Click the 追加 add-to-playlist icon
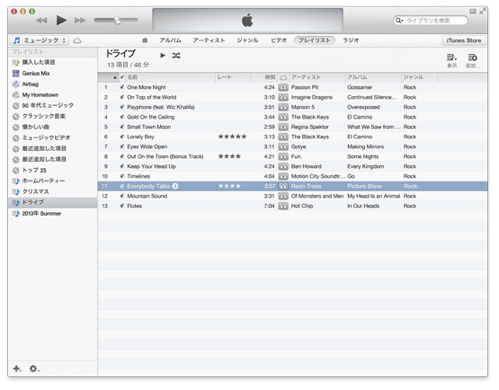Image resolution: width=499 pixels, height=390 pixels. (472, 60)
